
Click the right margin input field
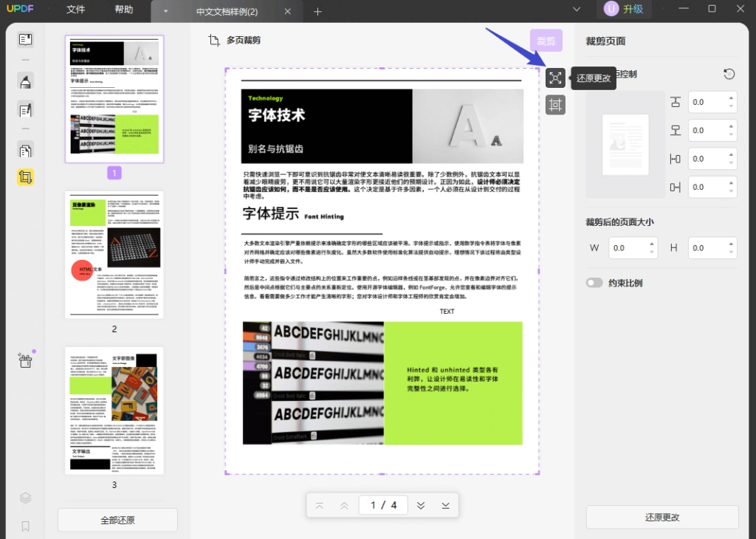pos(712,187)
